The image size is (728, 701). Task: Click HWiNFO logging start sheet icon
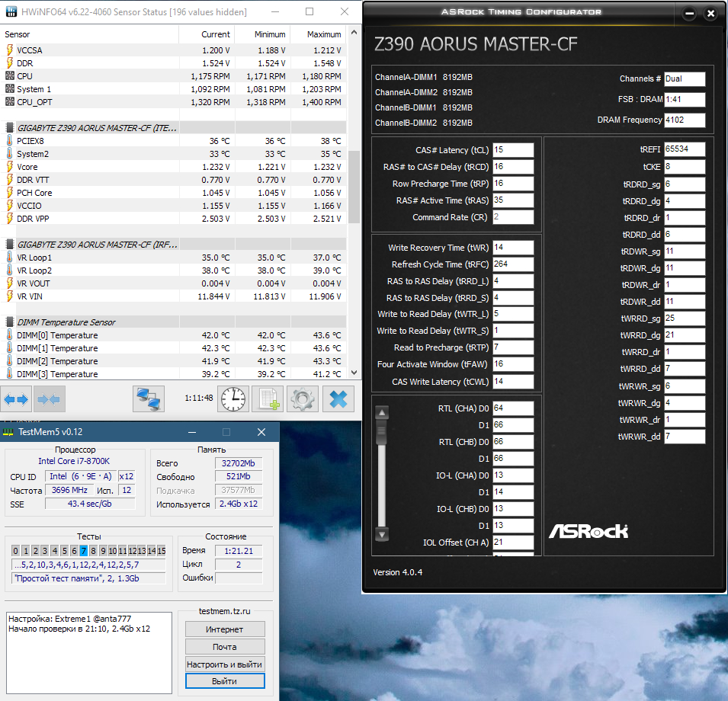(268, 399)
